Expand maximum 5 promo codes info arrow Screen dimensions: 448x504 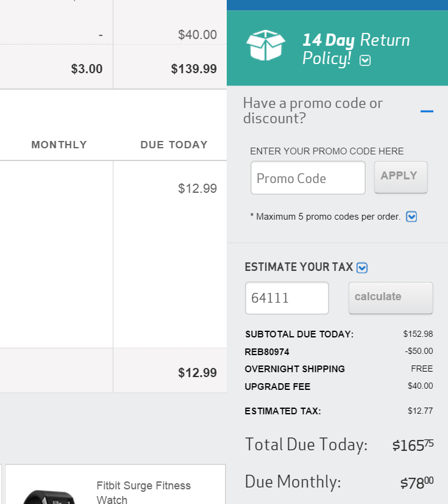point(411,217)
